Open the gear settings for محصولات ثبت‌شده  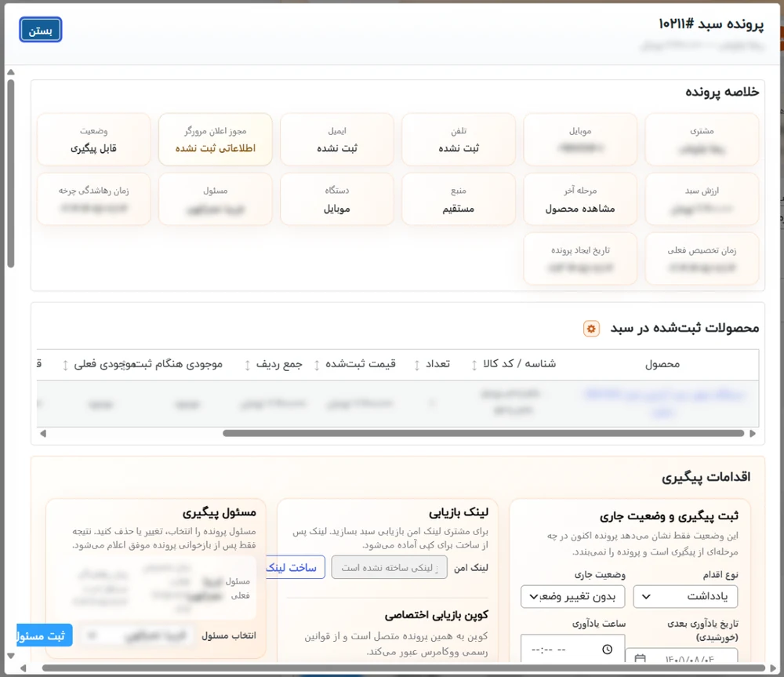[591, 329]
